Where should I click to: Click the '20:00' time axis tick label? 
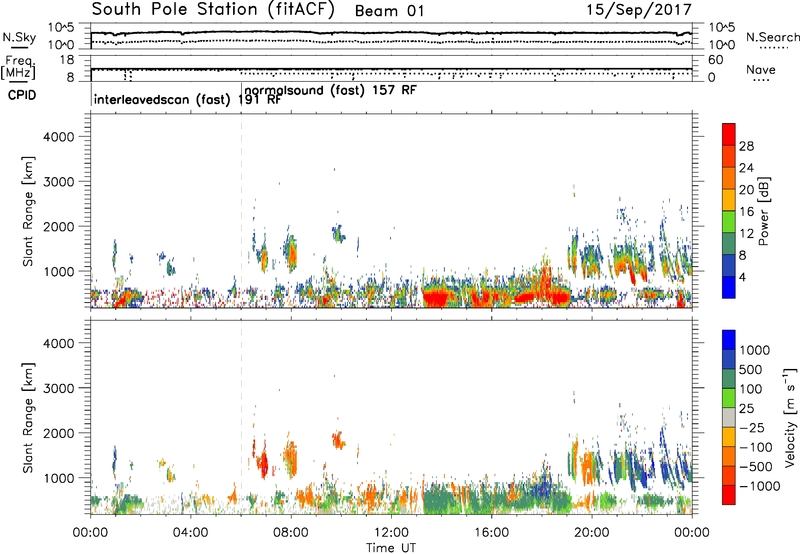(x=592, y=533)
